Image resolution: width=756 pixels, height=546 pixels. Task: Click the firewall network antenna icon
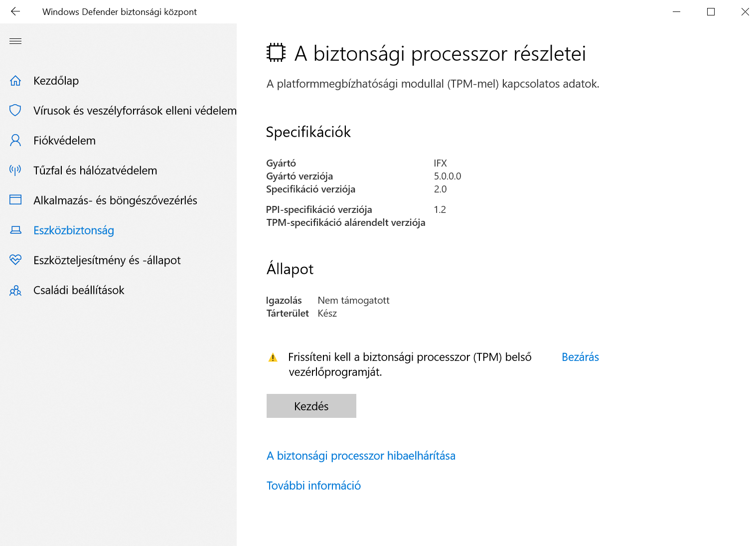15,171
